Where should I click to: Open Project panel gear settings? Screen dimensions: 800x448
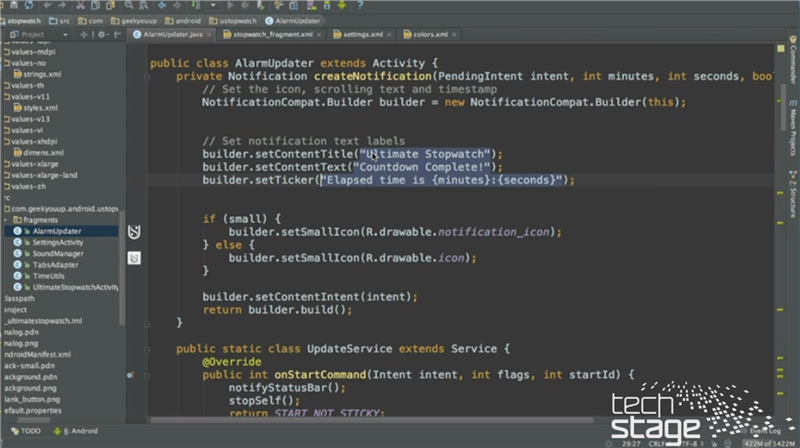[102, 34]
